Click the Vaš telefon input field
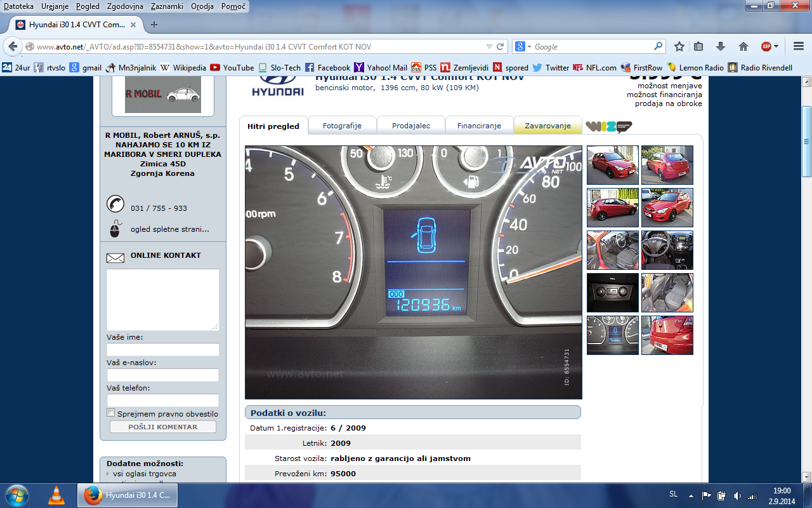Image resolution: width=812 pixels, height=508 pixels. pos(163,401)
